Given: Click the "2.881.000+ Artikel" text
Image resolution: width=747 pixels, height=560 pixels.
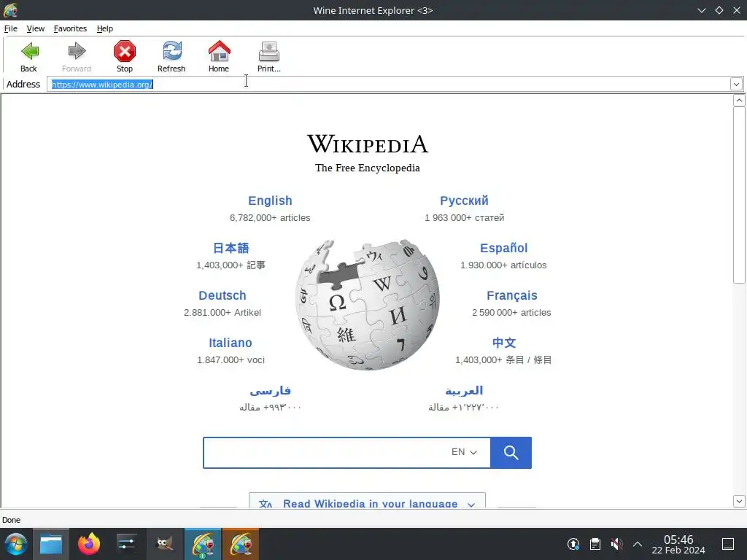Looking at the screenshot, I should [x=222, y=313].
